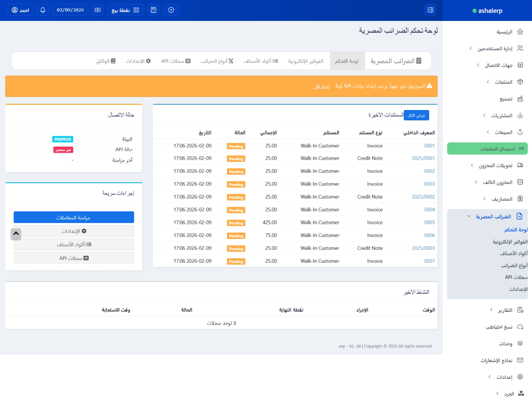Expand إدارة المستخدمين sidebar menu

click(x=495, y=48)
